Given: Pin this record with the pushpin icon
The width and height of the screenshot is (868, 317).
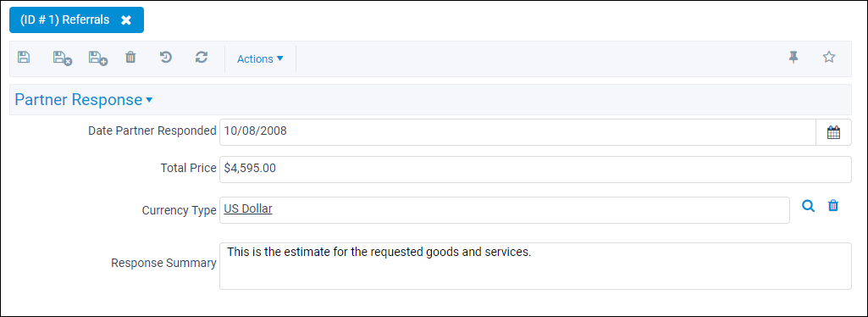Looking at the screenshot, I should point(793,57).
